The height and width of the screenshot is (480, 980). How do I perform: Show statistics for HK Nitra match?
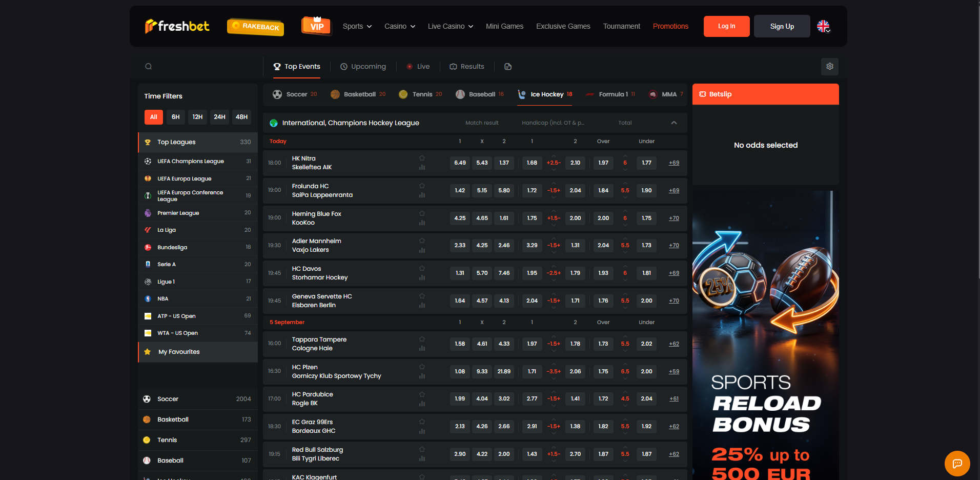coord(422,168)
